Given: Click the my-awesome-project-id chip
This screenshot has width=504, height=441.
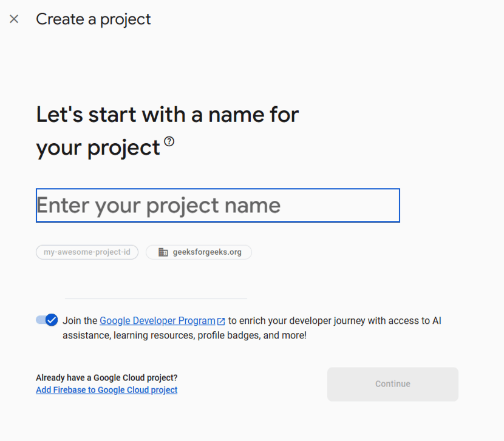Looking at the screenshot, I should [x=87, y=252].
